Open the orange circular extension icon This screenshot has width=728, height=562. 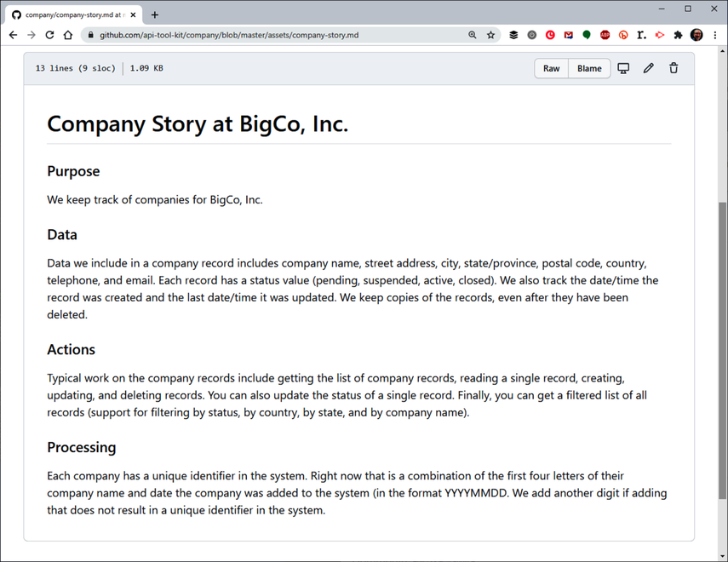click(623, 35)
